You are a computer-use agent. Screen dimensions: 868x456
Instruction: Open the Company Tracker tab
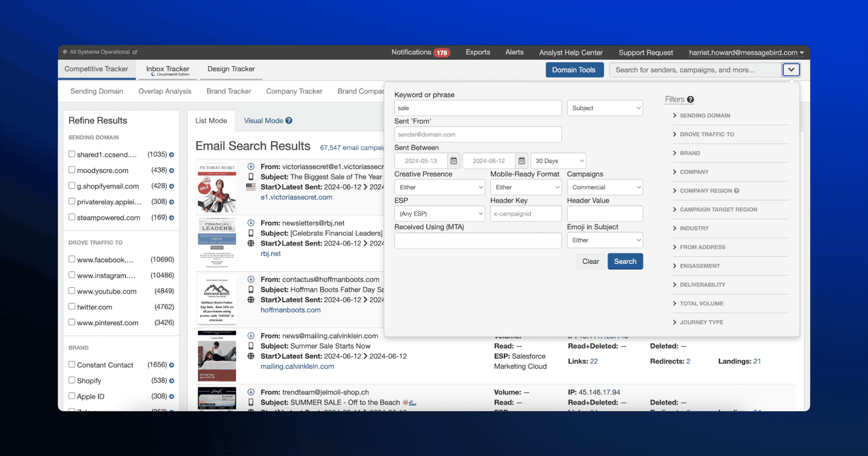[294, 91]
